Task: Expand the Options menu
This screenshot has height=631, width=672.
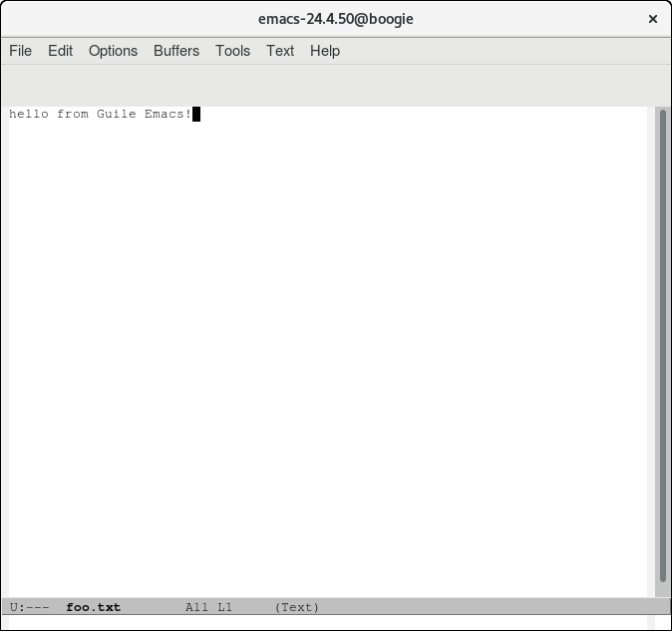Action: [113, 51]
